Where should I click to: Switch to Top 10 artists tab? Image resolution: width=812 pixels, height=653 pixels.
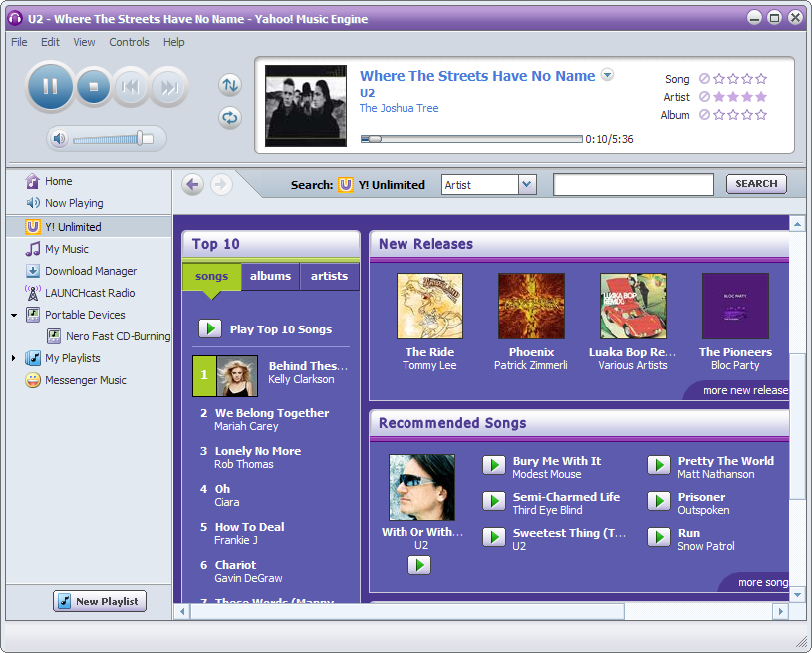coord(329,276)
